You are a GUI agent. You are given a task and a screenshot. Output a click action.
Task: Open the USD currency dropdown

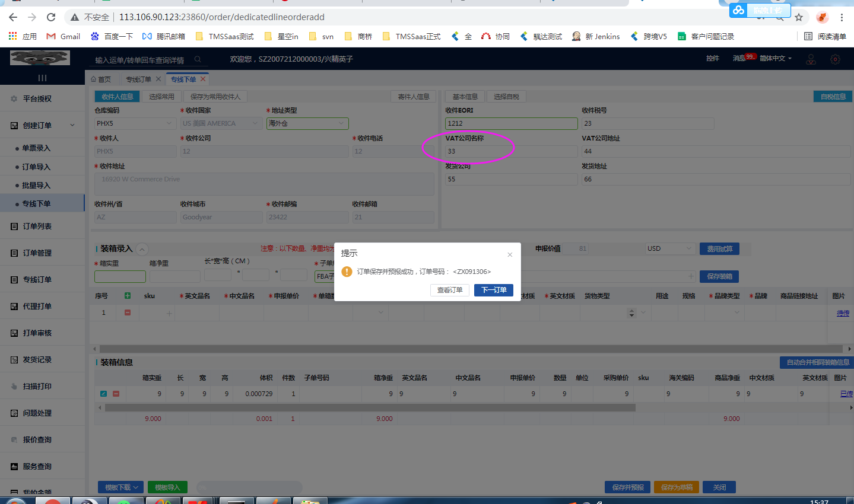(x=670, y=248)
